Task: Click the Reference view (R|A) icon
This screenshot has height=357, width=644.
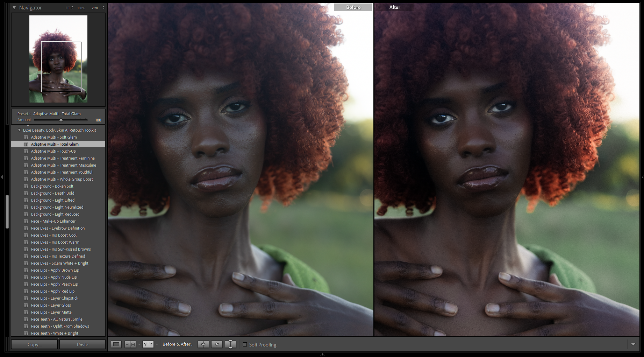Action: click(130, 344)
